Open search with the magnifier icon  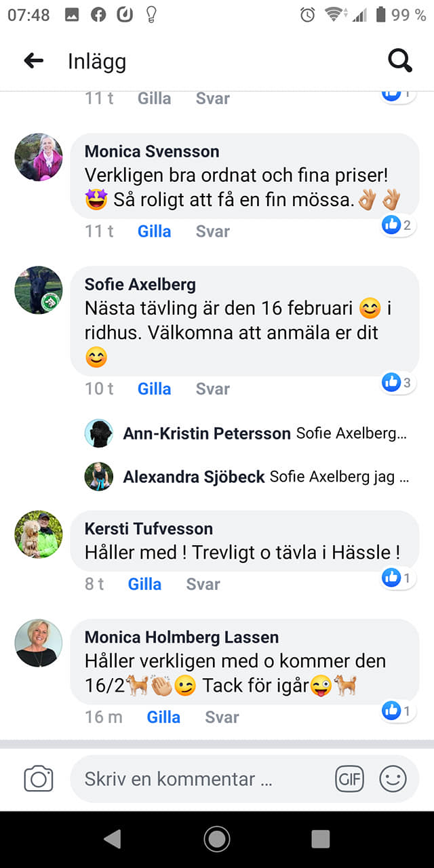click(x=400, y=61)
